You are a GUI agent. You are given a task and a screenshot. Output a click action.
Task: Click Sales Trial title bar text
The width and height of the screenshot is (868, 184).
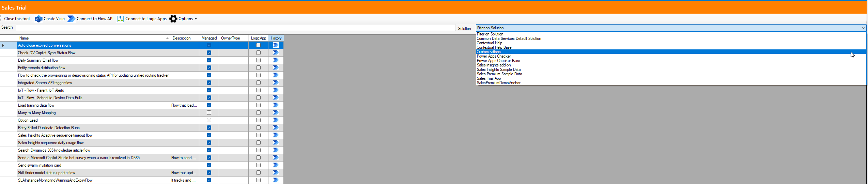click(x=14, y=7)
